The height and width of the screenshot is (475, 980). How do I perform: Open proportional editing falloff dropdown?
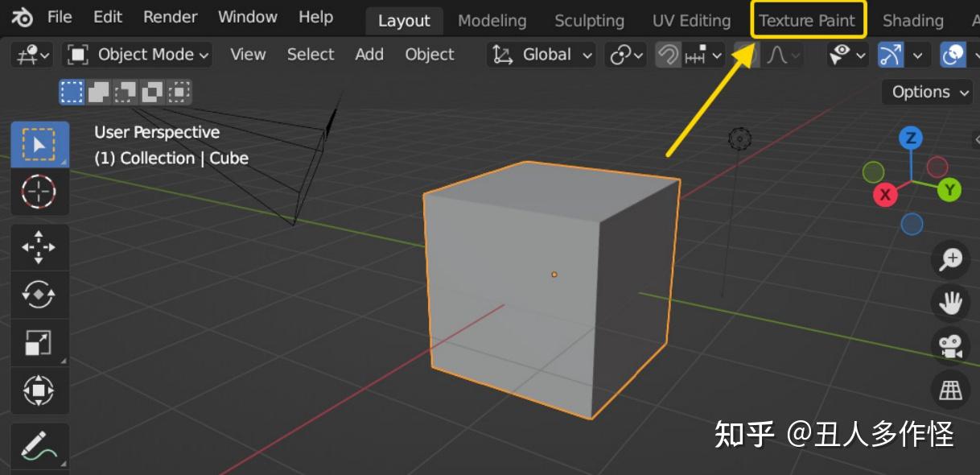pyautogui.click(x=783, y=55)
